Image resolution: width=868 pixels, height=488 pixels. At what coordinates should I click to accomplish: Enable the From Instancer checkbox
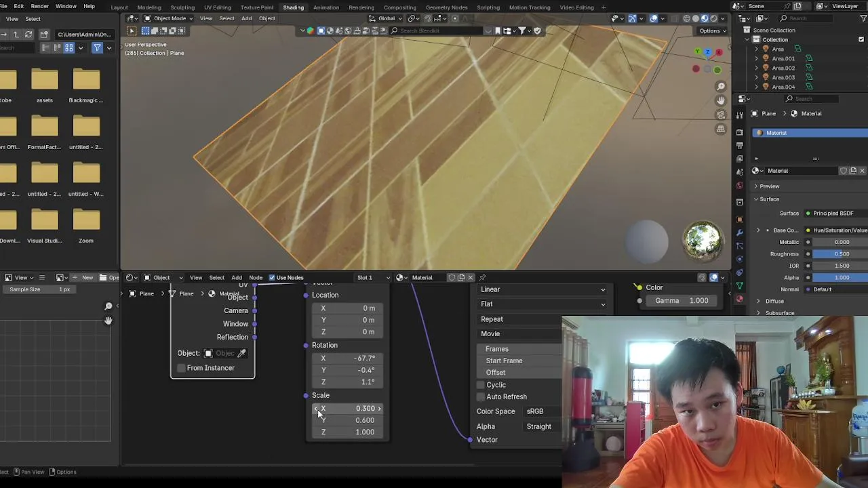[181, 368]
